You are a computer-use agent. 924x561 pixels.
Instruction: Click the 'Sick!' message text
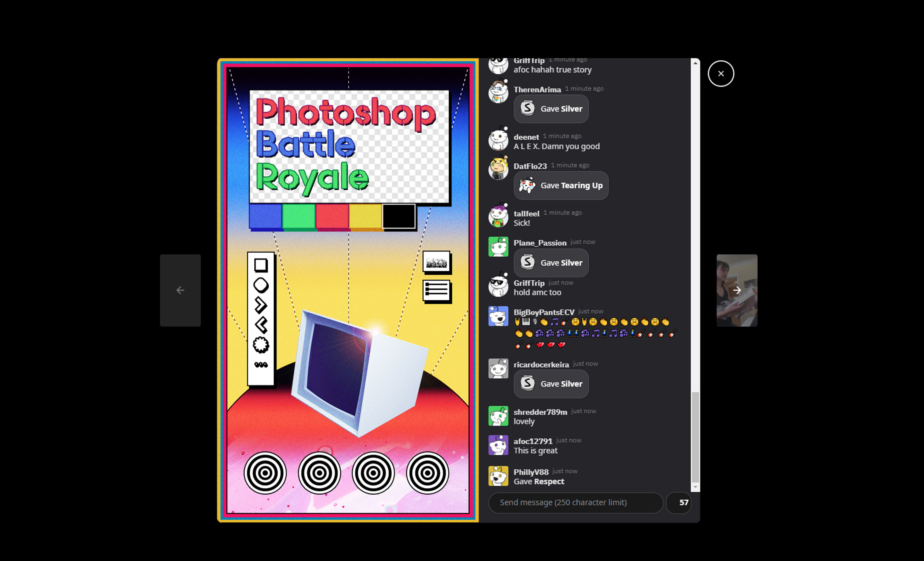tap(522, 223)
